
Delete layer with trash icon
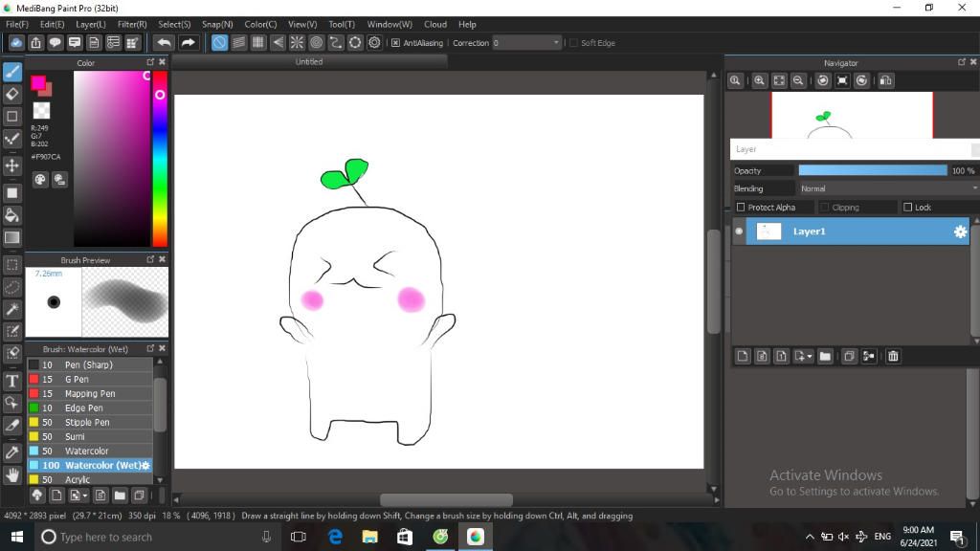pyautogui.click(x=893, y=356)
